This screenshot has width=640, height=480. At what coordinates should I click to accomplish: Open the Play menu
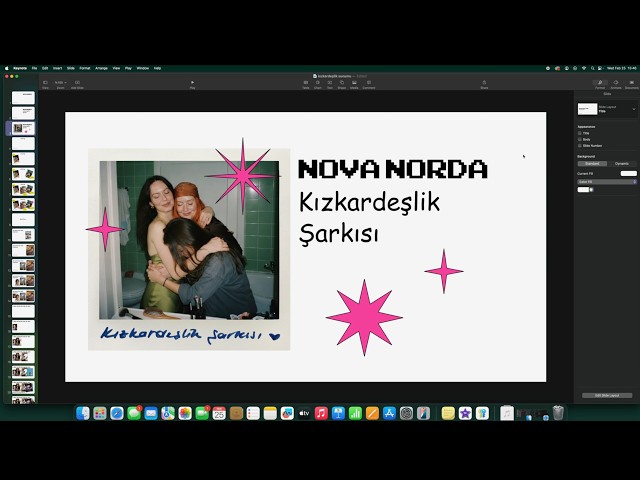tap(128, 68)
